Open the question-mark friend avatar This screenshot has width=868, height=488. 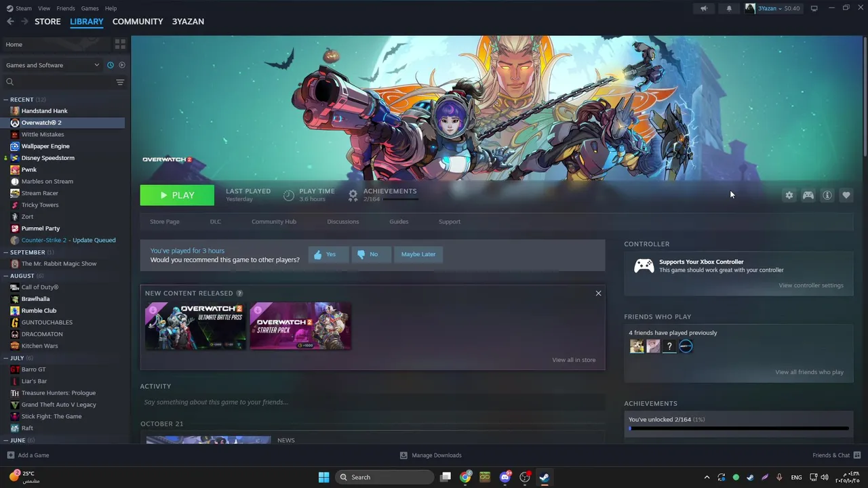coord(669,346)
